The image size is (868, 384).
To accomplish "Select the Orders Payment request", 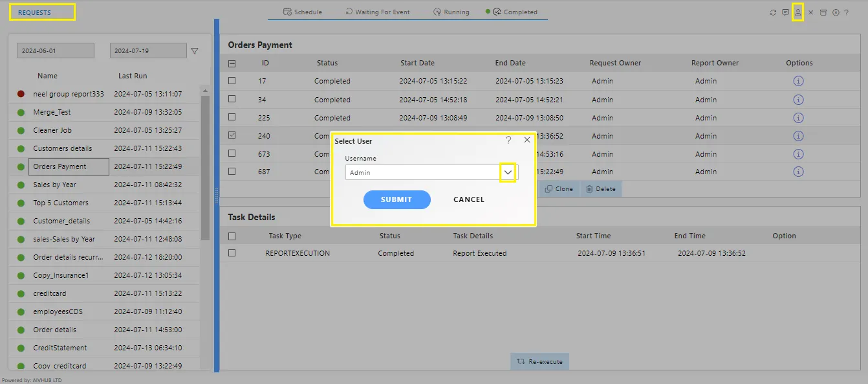I will pyautogui.click(x=69, y=166).
